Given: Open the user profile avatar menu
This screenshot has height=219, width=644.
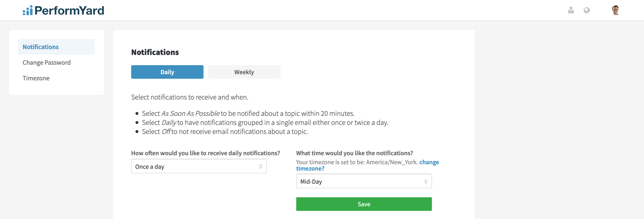Looking at the screenshot, I should point(615,10).
